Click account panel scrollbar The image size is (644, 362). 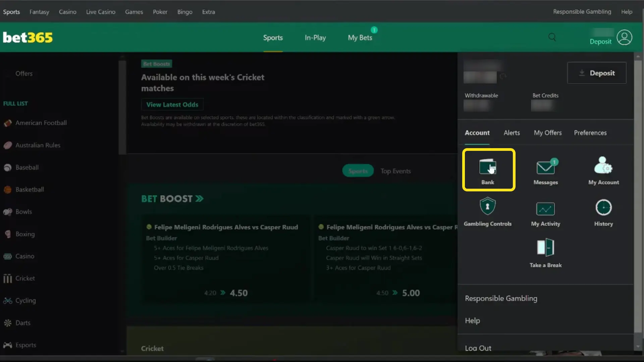click(638, 196)
